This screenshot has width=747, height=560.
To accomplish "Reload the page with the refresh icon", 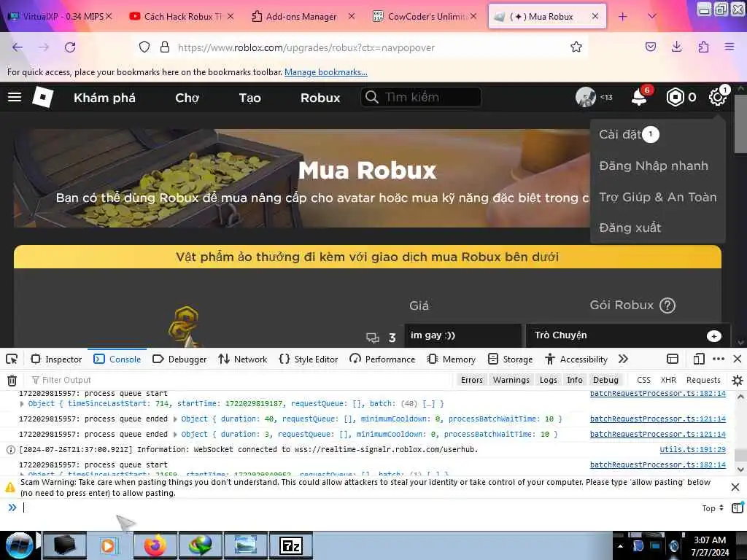I will click(x=70, y=47).
